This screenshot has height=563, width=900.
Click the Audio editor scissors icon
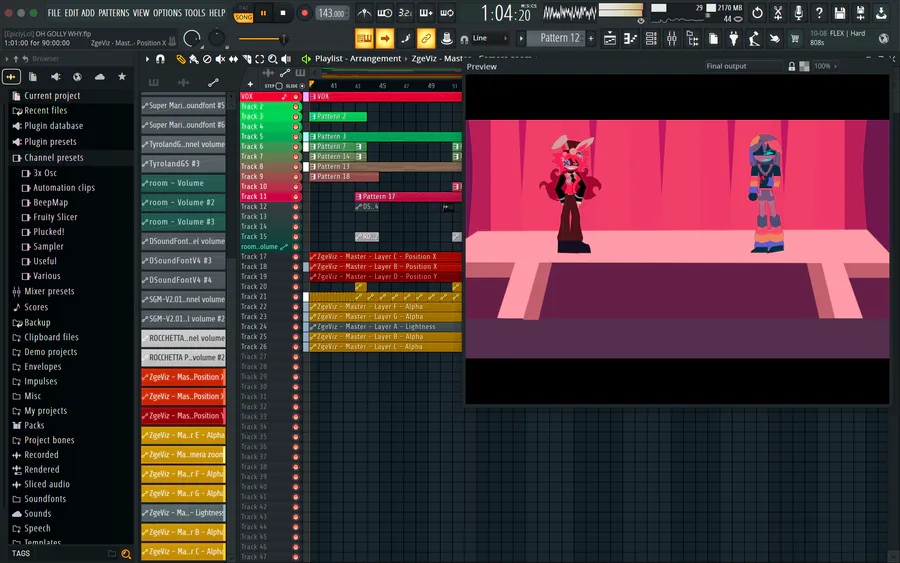778,13
